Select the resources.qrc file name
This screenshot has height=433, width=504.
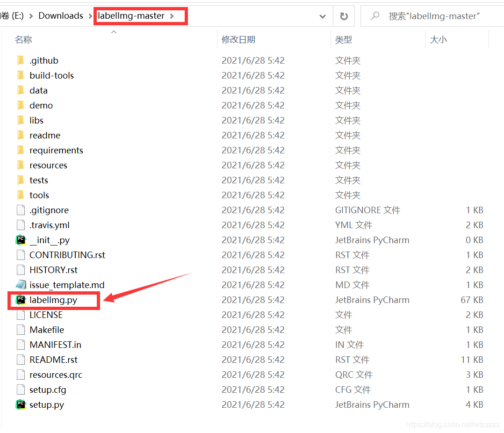pyautogui.click(x=56, y=375)
